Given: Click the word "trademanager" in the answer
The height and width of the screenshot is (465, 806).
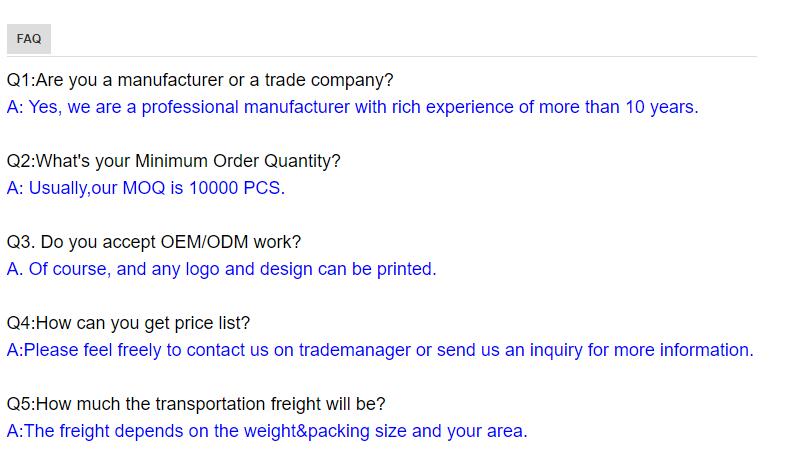Looking at the screenshot, I should tap(355, 350).
